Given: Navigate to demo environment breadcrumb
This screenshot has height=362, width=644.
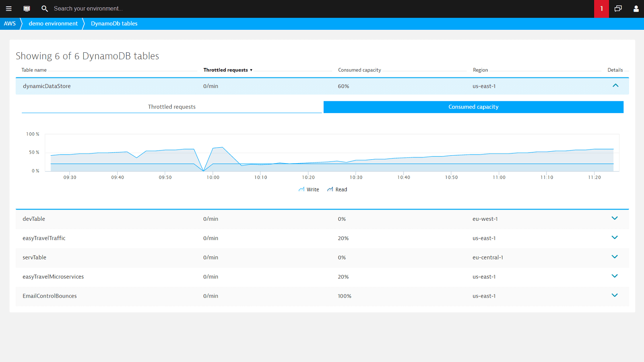Looking at the screenshot, I should pos(53,23).
